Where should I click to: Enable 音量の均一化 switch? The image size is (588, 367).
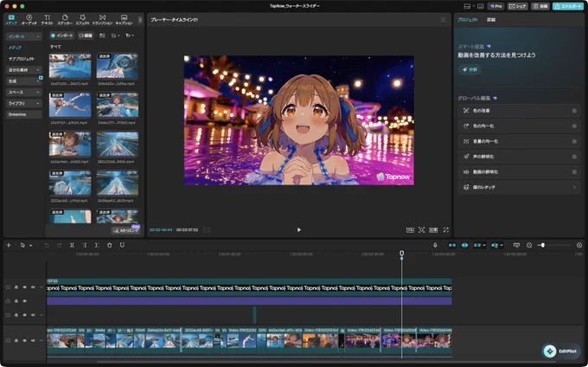click(574, 141)
